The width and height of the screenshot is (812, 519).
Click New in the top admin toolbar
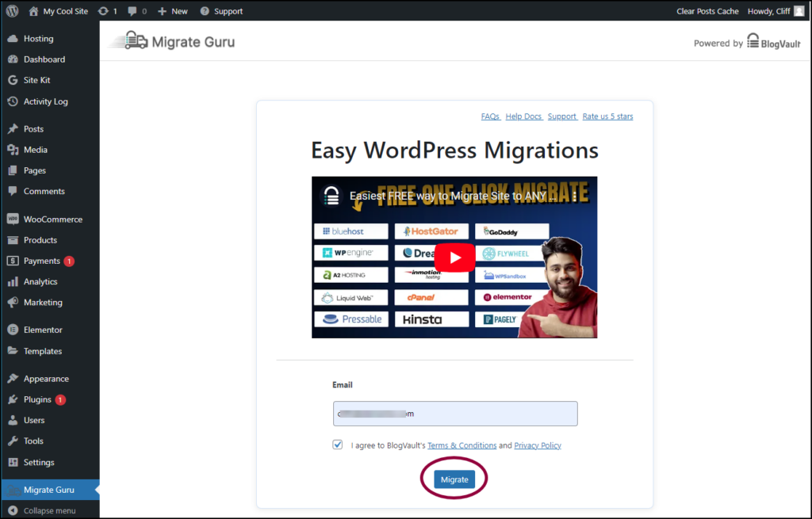pos(172,11)
